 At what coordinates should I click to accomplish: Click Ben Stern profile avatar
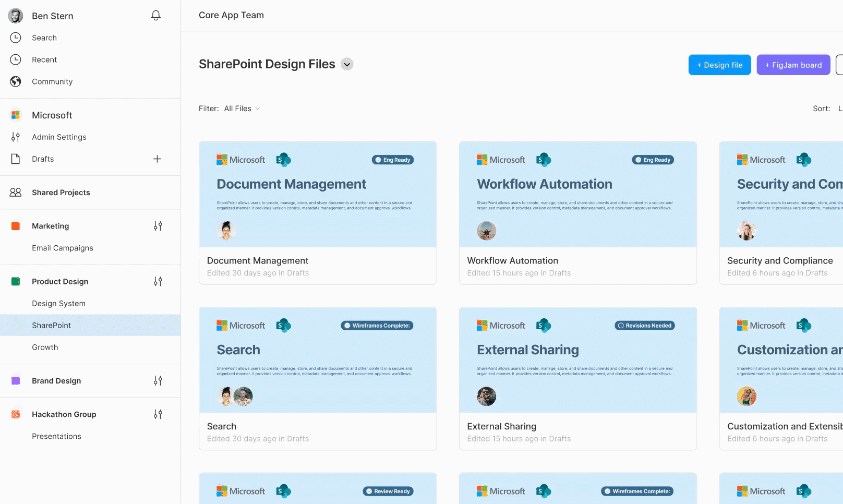click(16, 16)
